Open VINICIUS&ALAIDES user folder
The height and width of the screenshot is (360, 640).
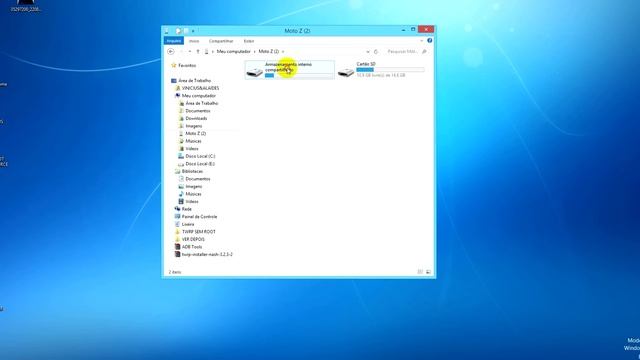pyautogui.click(x=200, y=88)
